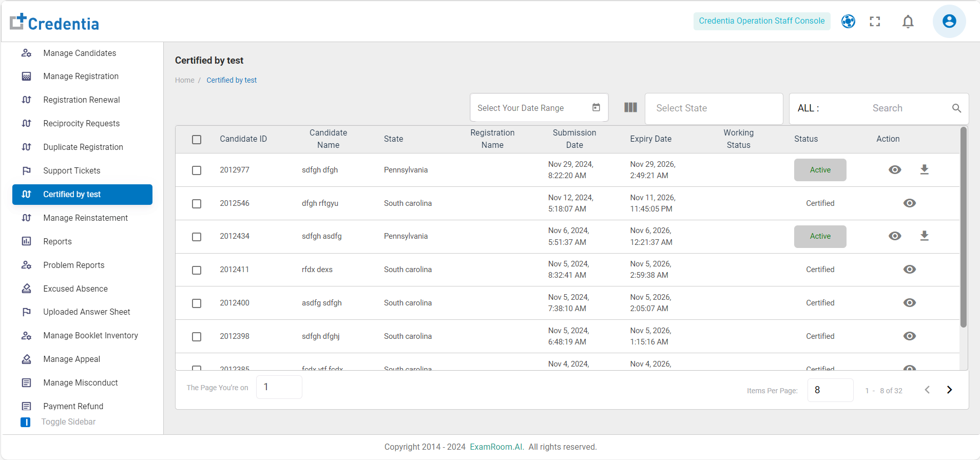
Task: Go to next page of results
Action: [949, 390]
